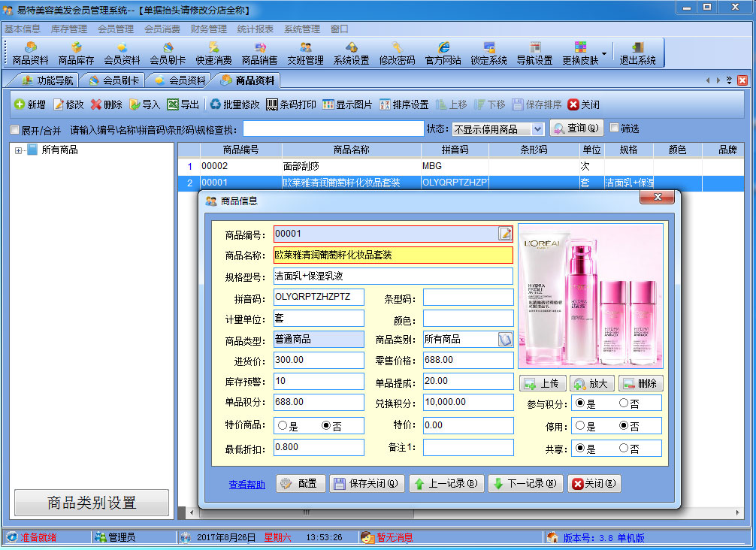Open the tab list dropdown arrow
This screenshot has width=756, height=550.
click(729, 80)
